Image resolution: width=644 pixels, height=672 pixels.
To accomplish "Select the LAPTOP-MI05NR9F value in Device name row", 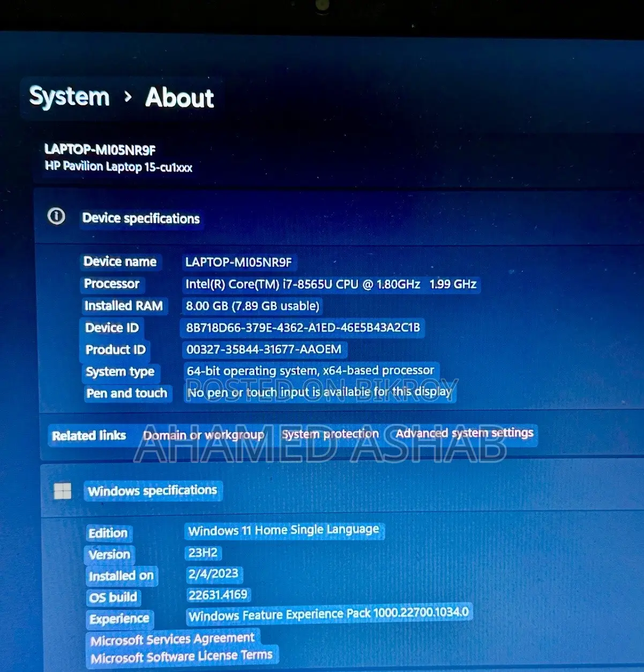I will coord(238,262).
